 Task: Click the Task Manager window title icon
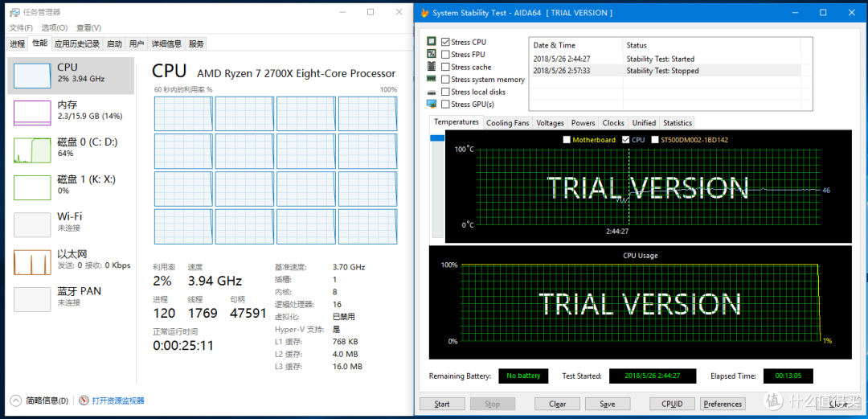(x=14, y=12)
